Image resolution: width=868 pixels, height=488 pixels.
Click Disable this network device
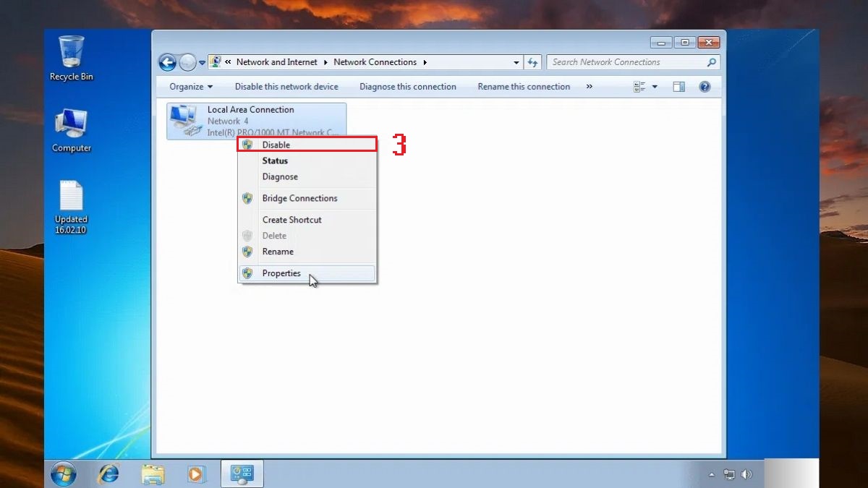286,87
